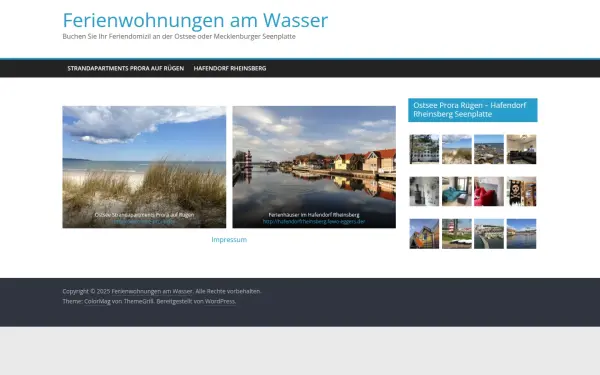Image resolution: width=600 pixels, height=375 pixels.
Task: Open red-white lighthouse lawn thumbnail
Action: (457, 234)
